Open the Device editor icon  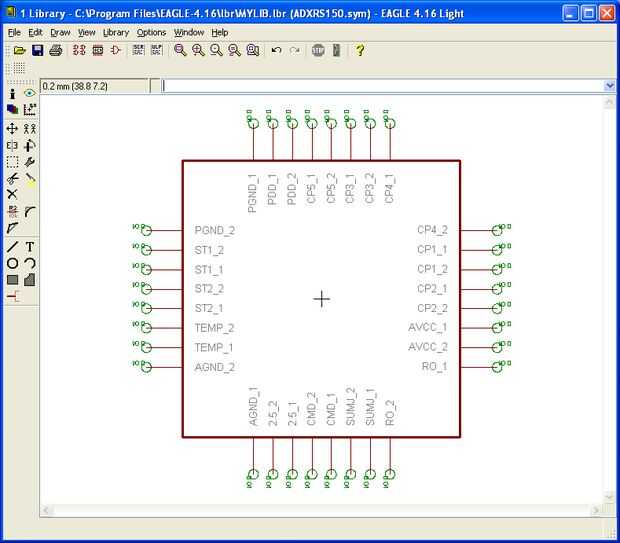click(x=79, y=50)
